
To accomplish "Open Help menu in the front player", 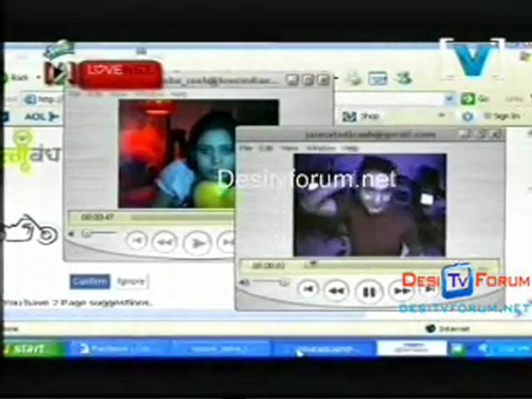I will (350, 149).
